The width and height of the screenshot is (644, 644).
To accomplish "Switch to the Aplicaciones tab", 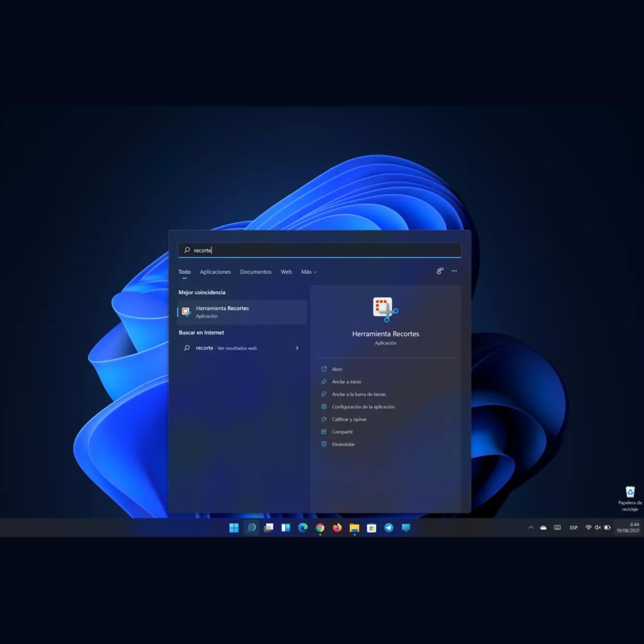I will pos(215,272).
